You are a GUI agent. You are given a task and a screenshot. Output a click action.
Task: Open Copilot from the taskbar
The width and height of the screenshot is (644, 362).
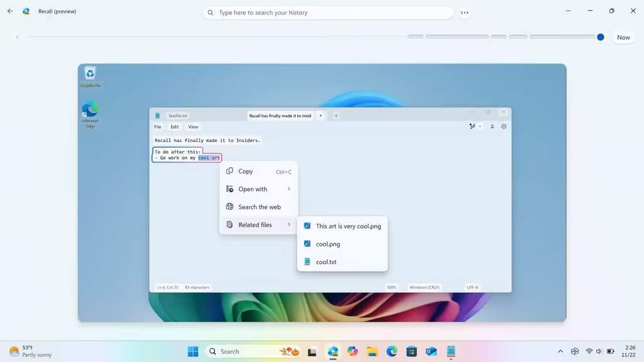pos(352,351)
